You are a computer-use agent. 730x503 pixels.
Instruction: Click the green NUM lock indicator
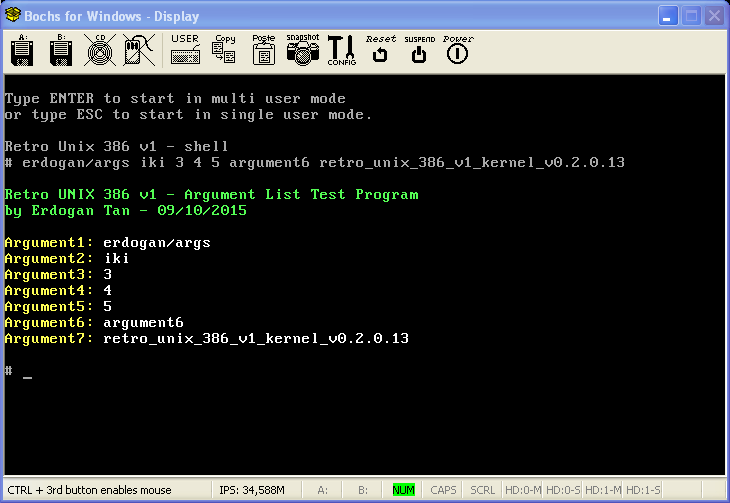tap(403, 490)
